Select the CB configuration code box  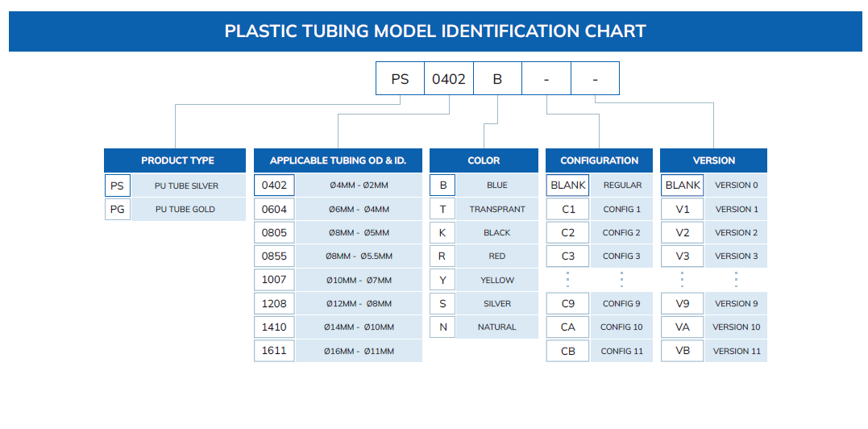[x=568, y=351]
